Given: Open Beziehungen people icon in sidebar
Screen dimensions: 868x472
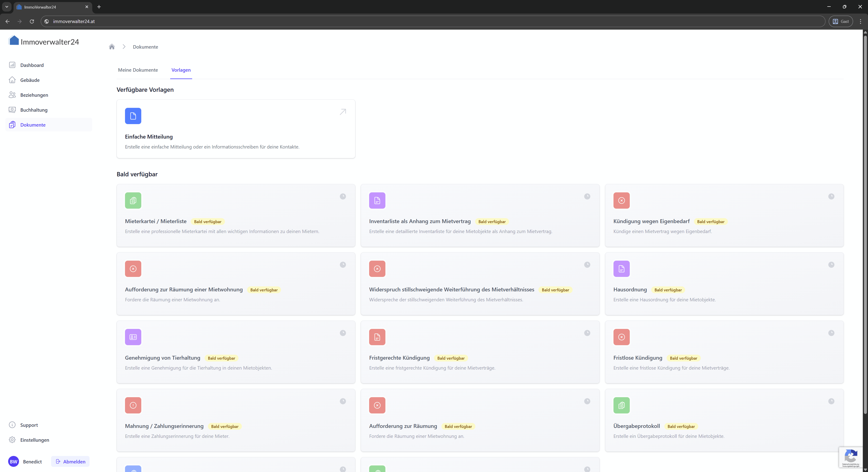Looking at the screenshot, I should tap(12, 95).
